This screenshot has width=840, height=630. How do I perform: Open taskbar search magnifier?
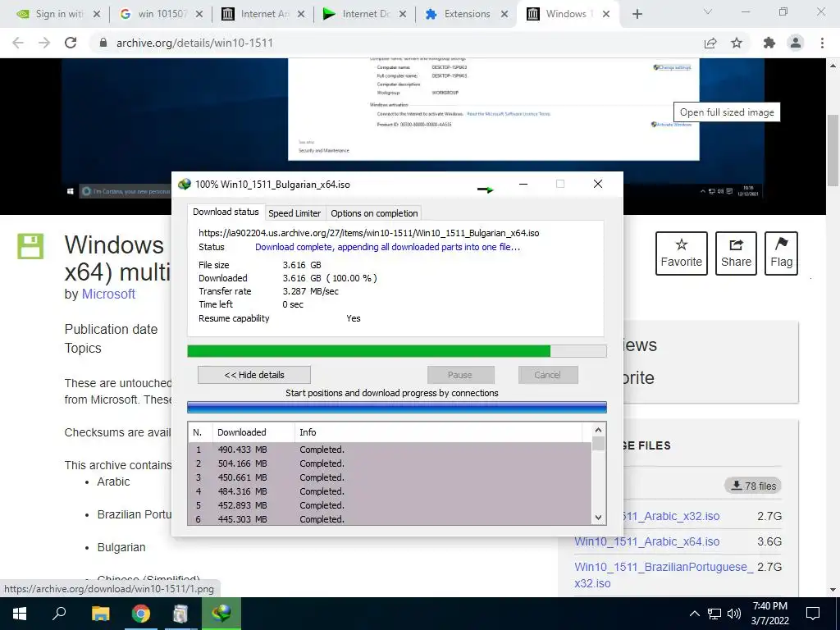[59, 614]
